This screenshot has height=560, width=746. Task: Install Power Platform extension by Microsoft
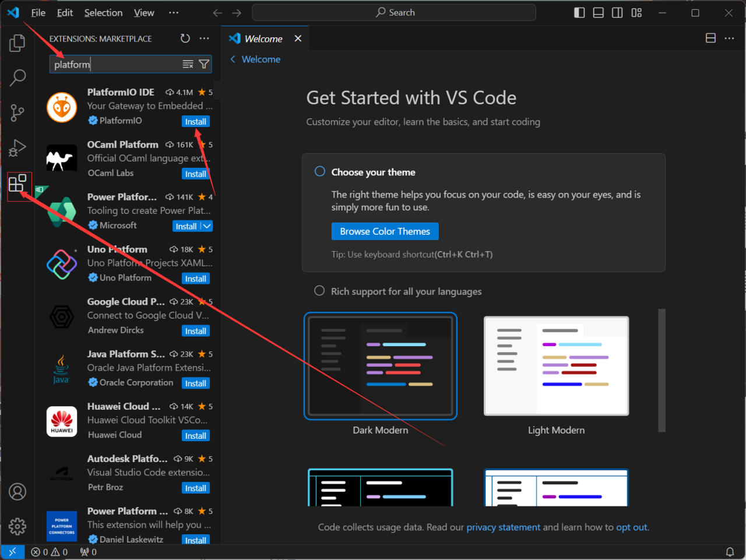[x=186, y=226]
